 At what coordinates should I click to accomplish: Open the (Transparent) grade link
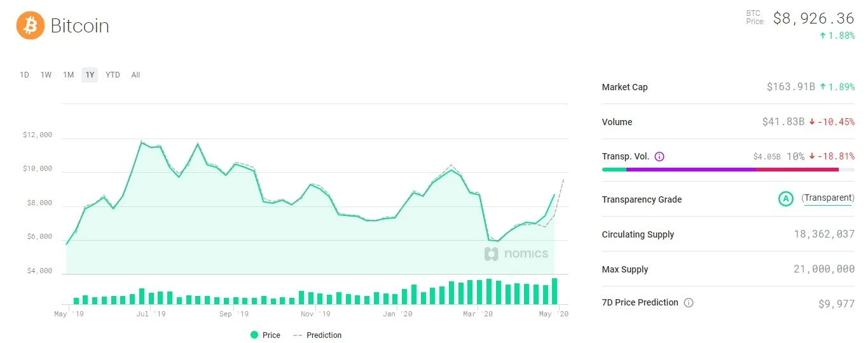tap(827, 198)
